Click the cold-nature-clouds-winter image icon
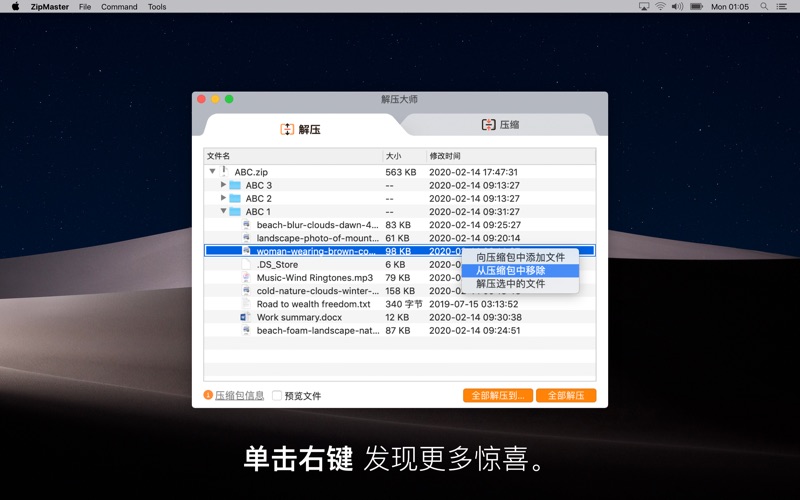Viewport: 800px width, 500px height. 246,291
